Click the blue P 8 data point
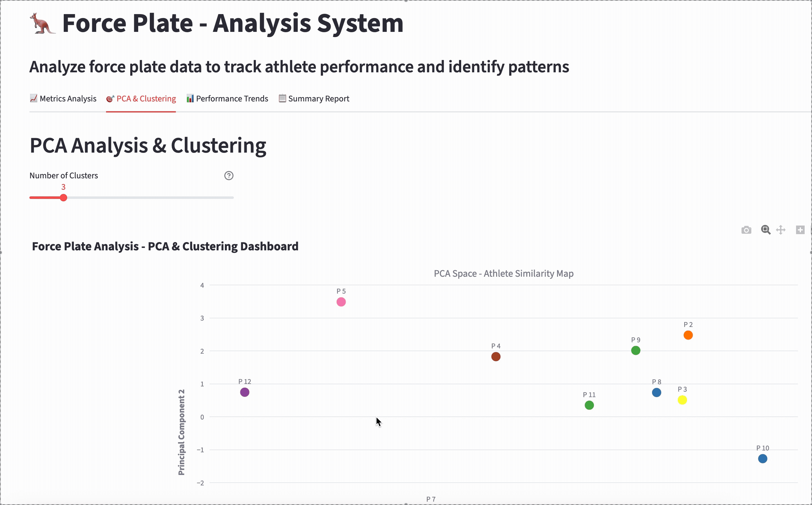Viewport: 812px width, 505px height. click(656, 393)
